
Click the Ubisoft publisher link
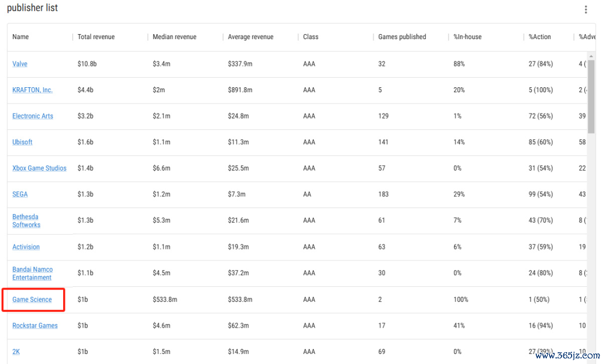(x=22, y=142)
